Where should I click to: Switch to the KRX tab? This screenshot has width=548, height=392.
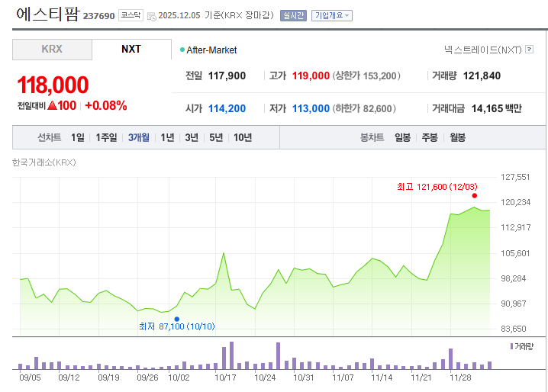point(52,50)
